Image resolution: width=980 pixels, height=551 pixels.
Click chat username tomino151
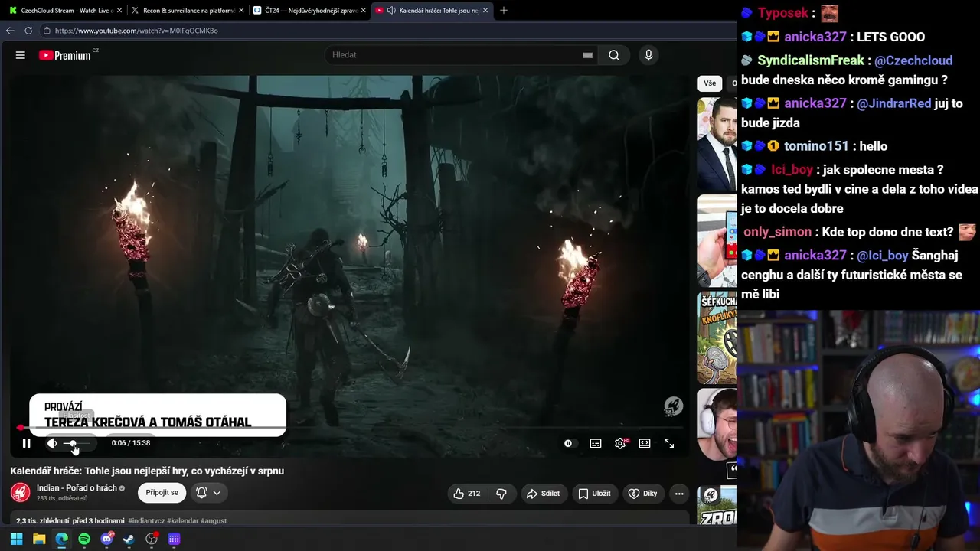(x=815, y=146)
